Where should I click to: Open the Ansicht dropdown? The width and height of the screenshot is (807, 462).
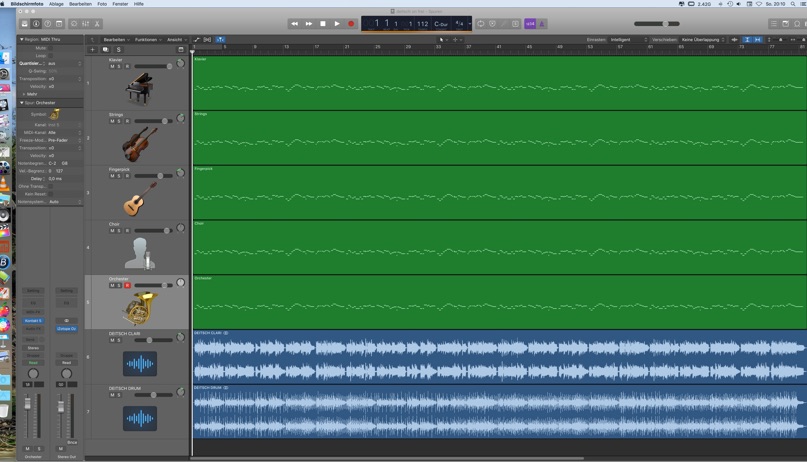[177, 40]
